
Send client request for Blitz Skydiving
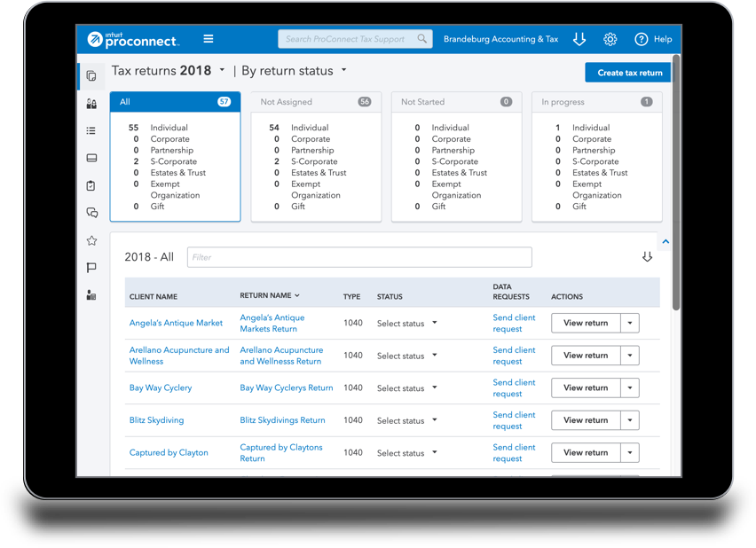[514, 420]
